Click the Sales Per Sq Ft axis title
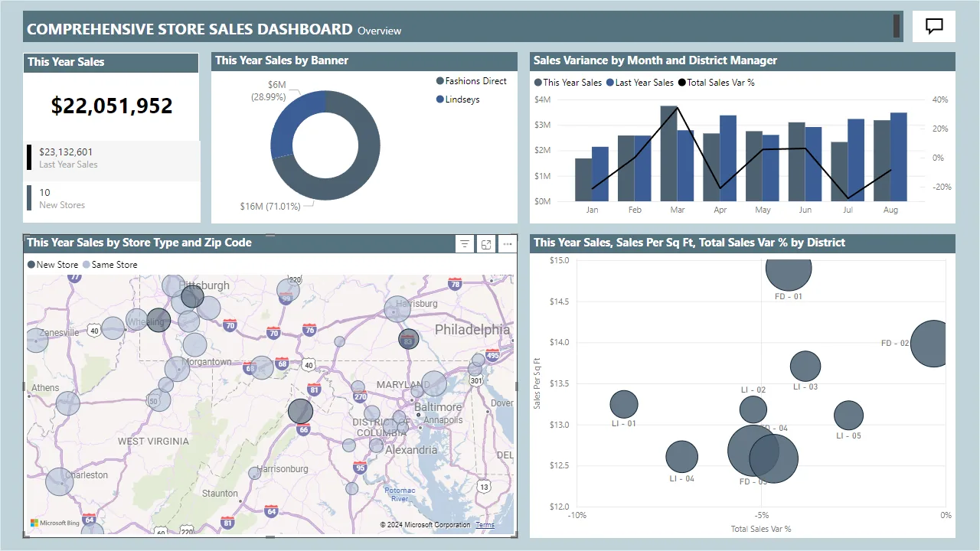This screenshot has height=551, width=980. coord(537,383)
